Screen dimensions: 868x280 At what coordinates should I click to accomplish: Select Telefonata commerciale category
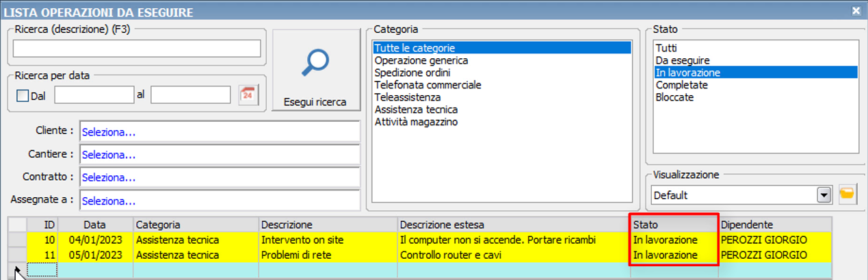(428, 85)
